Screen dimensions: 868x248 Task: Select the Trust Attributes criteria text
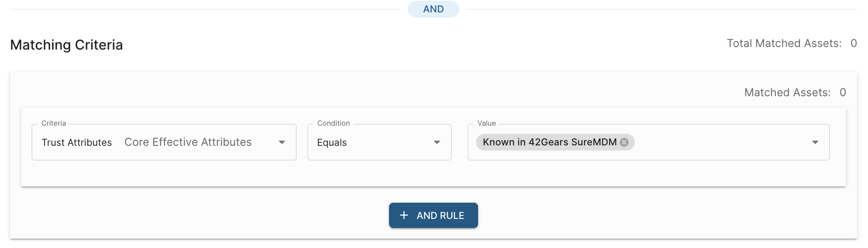(x=77, y=142)
